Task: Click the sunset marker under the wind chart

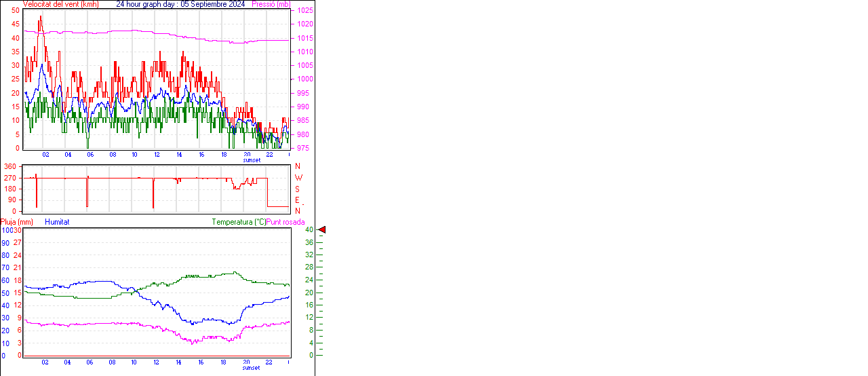Action: [x=252, y=160]
